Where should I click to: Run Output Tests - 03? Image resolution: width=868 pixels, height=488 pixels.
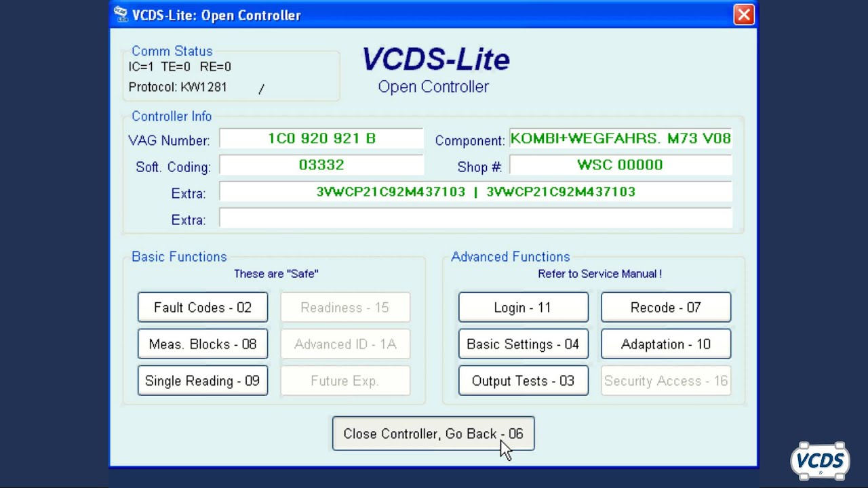tap(524, 381)
